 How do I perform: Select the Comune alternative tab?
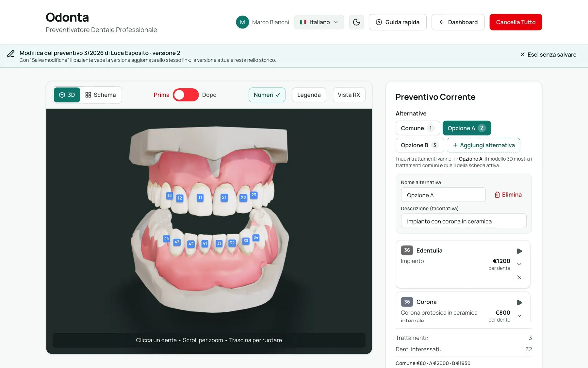418,128
